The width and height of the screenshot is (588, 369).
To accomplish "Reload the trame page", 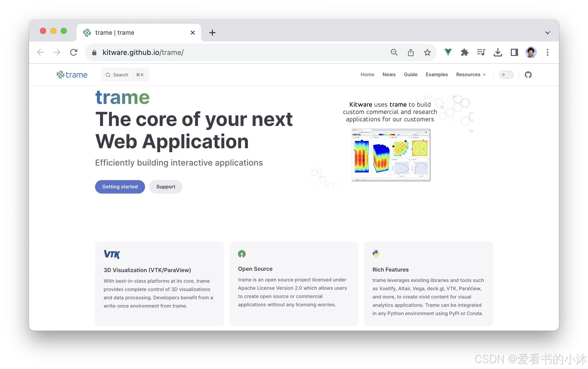I will coord(74,53).
